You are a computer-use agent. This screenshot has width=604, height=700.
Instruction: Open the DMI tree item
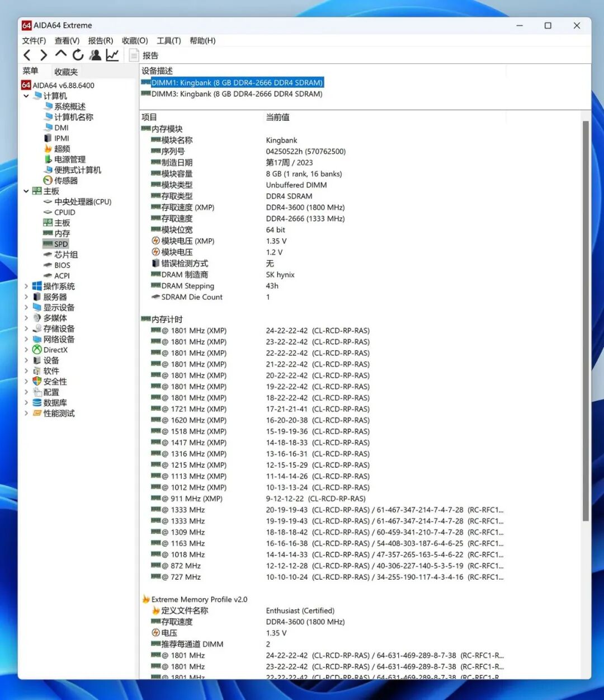tap(56, 128)
